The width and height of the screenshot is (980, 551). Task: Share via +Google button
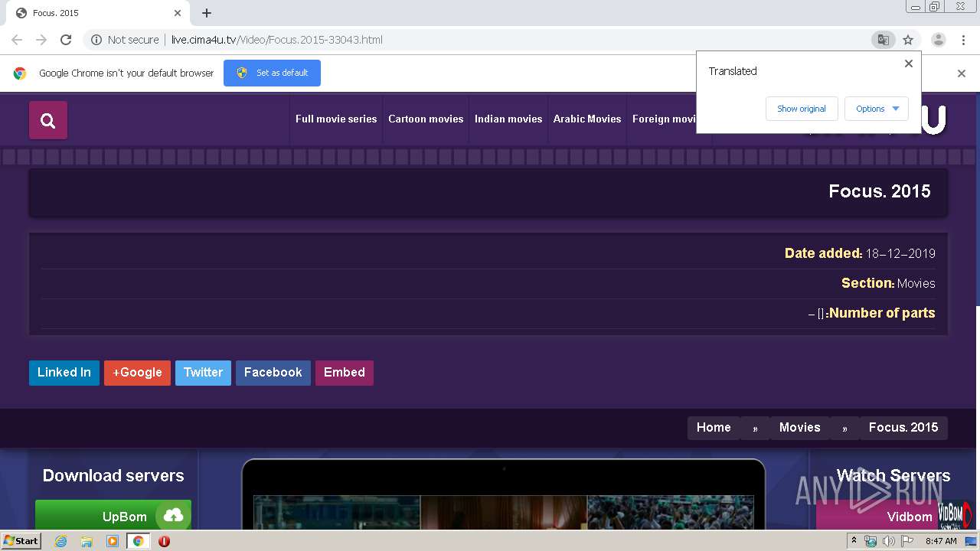coord(137,373)
